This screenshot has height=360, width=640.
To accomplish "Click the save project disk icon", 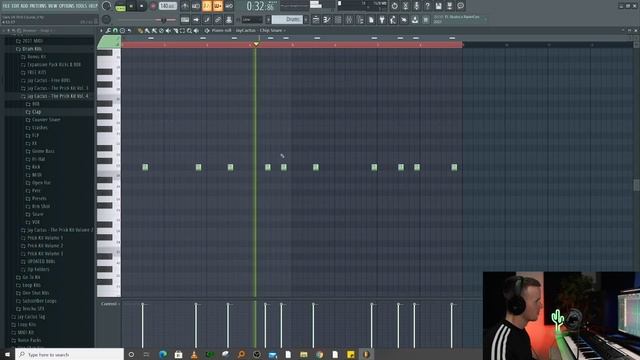I will (438, 6).
